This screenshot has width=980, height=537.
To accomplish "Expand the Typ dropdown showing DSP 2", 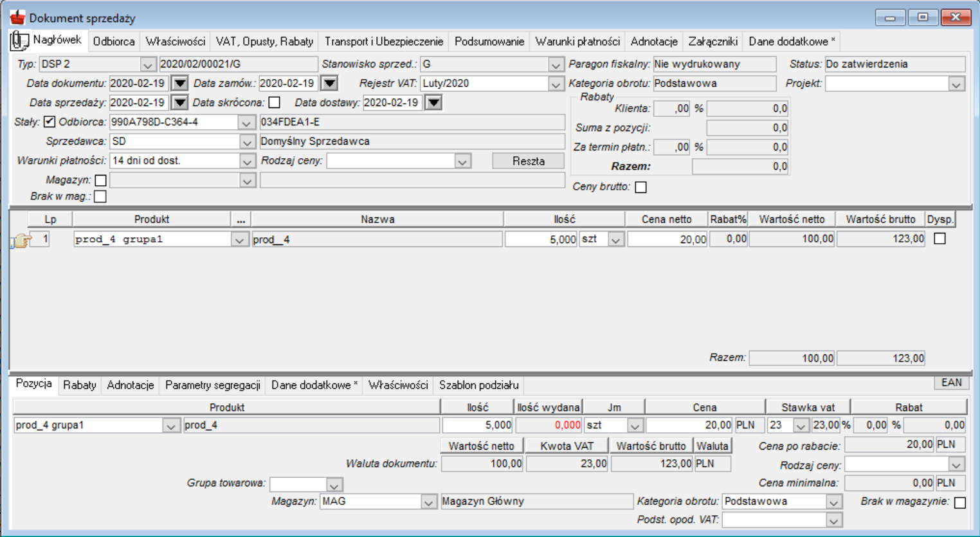I will 148,64.
